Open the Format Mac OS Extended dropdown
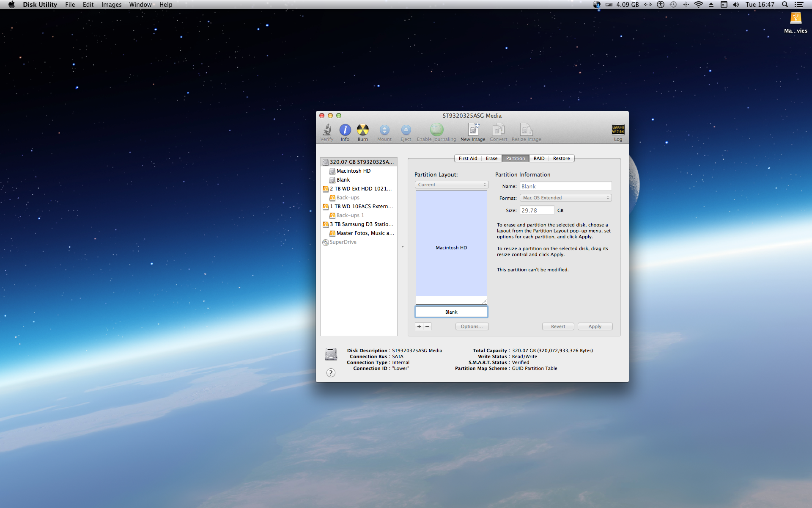 click(565, 198)
